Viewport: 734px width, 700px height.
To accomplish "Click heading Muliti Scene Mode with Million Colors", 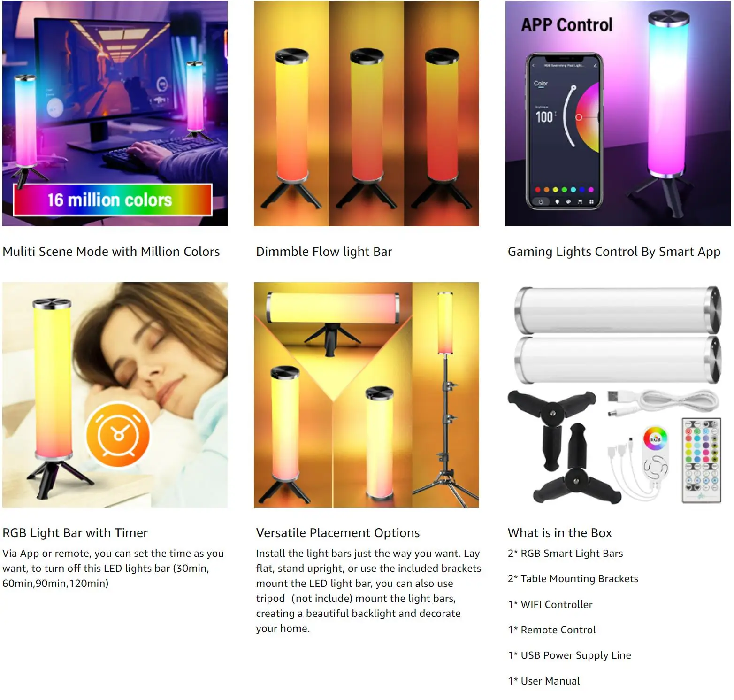I will point(111,252).
